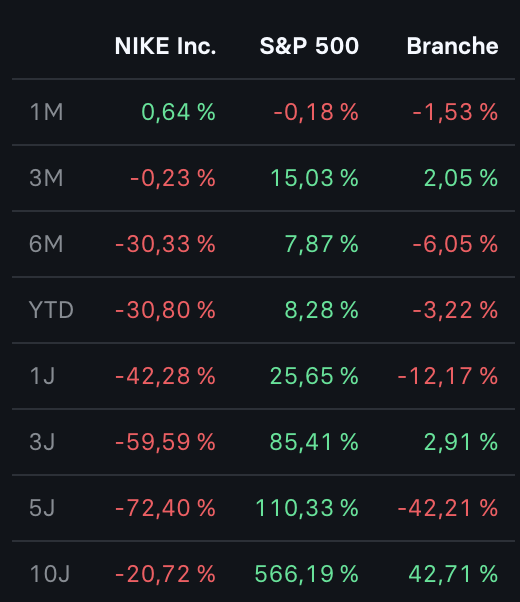The height and width of the screenshot is (602, 520).
Task: Select the 3J period row label
Action: [42, 442]
